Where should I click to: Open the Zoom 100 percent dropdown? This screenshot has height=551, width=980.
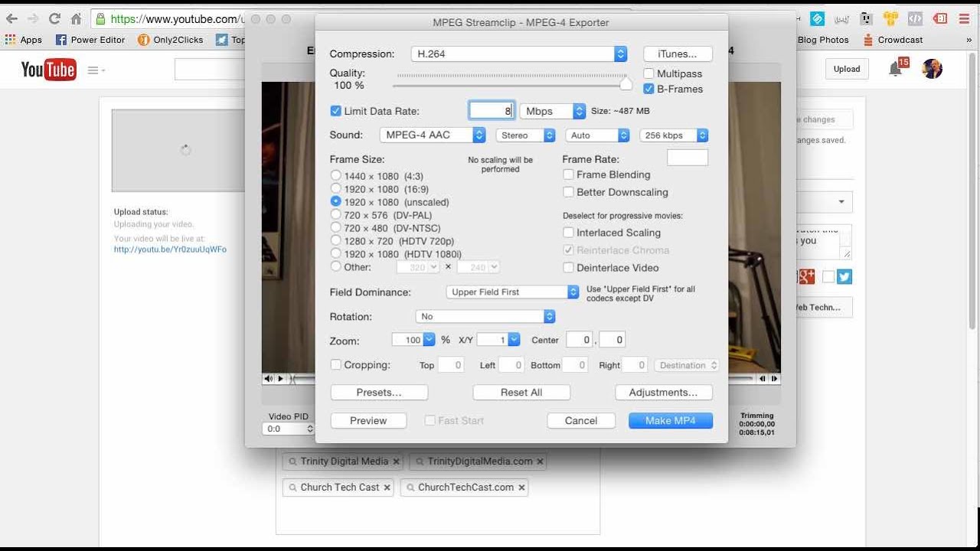(x=413, y=340)
